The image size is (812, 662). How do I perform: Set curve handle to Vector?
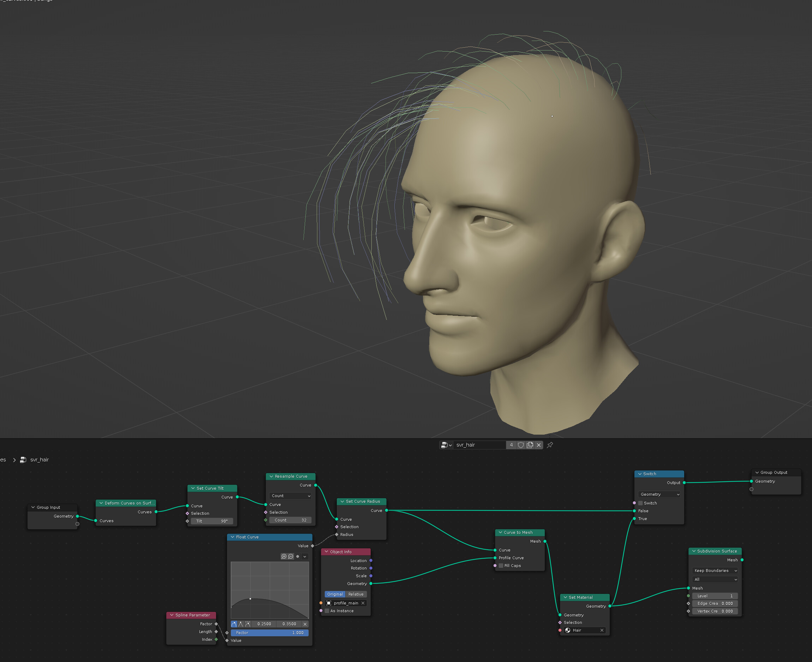[240, 624]
